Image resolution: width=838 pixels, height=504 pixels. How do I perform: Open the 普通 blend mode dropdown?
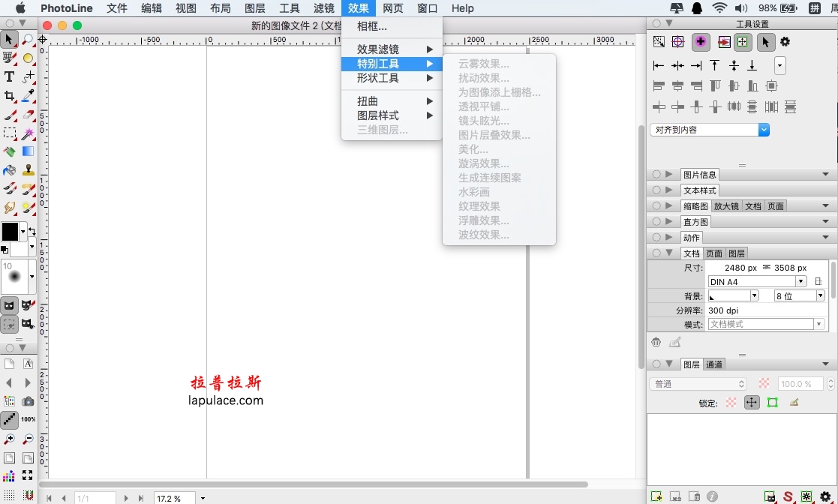click(x=698, y=384)
